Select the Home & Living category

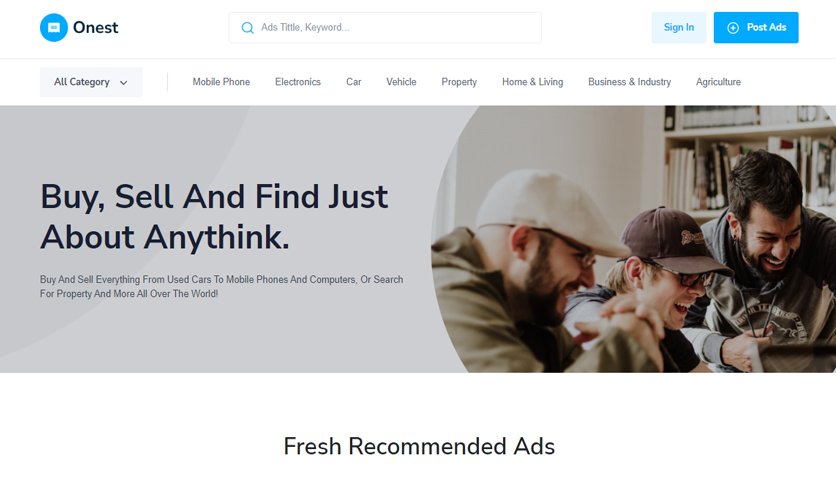pyautogui.click(x=533, y=82)
